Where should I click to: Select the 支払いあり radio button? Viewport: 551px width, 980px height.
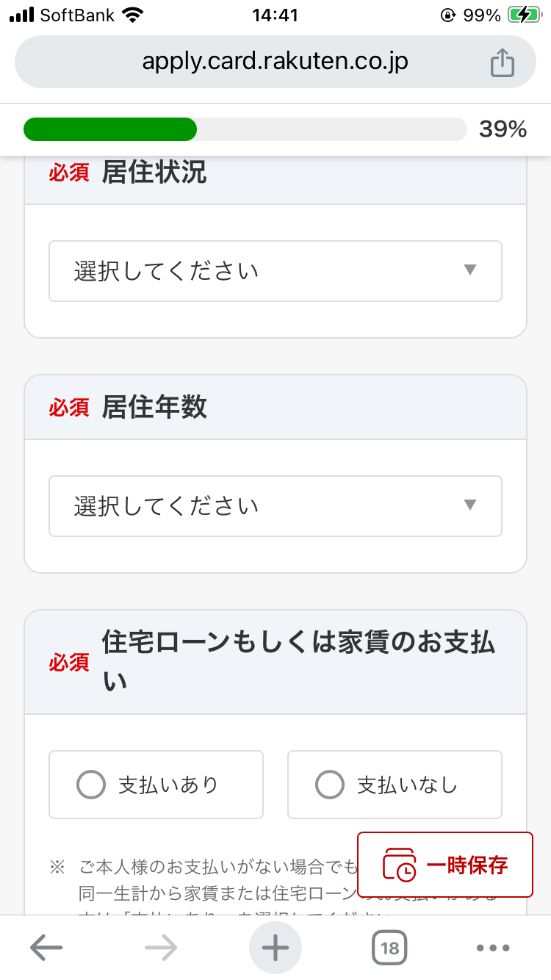[x=91, y=785]
